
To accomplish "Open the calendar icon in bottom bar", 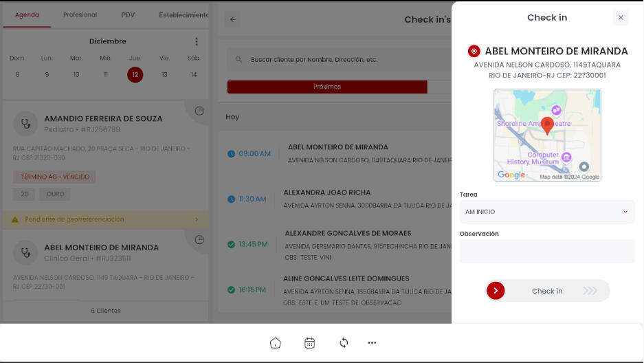I will [310, 343].
